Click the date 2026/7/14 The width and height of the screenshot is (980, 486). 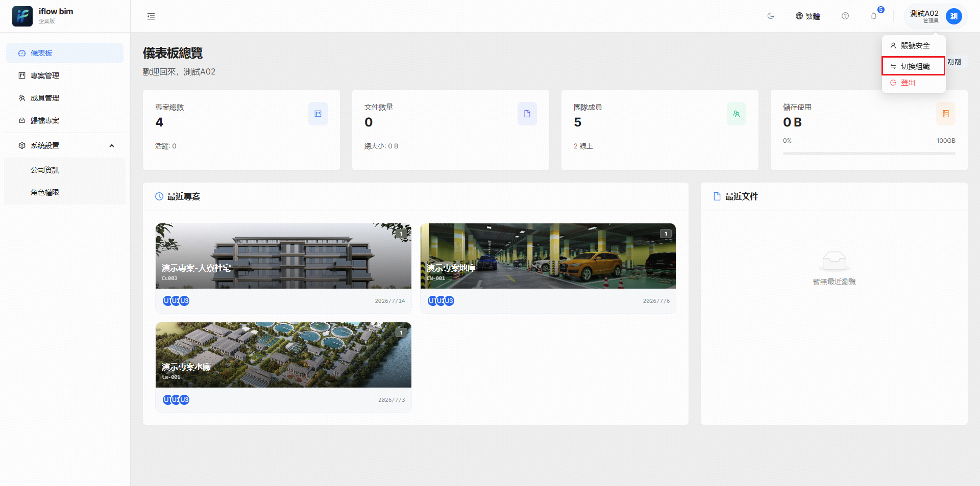[390, 301]
